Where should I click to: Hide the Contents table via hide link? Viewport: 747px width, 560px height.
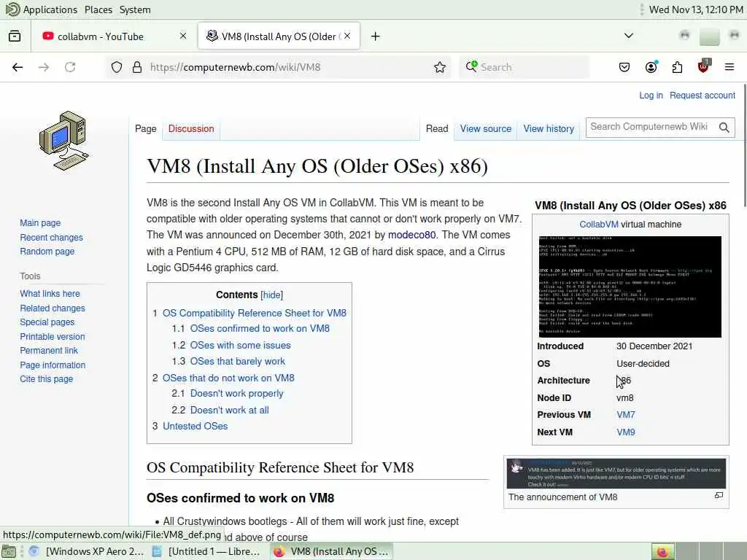[x=271, y=295]
